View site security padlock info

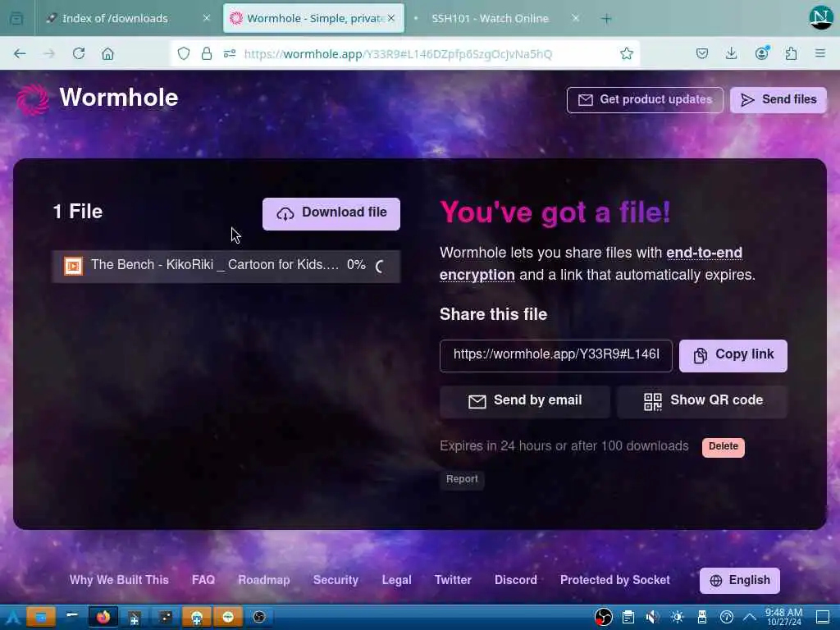click(206, 53)
